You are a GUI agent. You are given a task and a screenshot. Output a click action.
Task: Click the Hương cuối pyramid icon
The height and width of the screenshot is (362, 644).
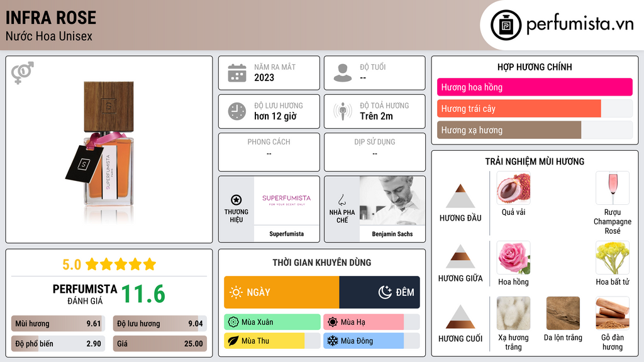click(x=460, y=317)
